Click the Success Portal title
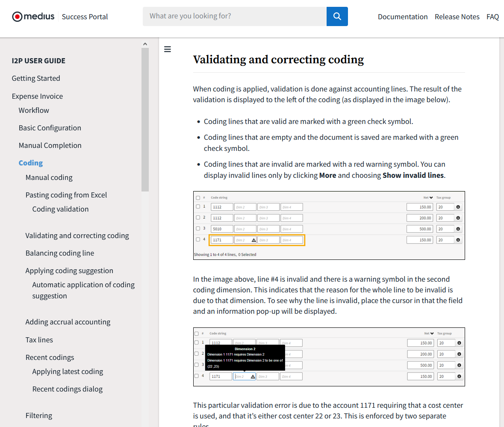The image size is (504, 427). pos(85,17)
